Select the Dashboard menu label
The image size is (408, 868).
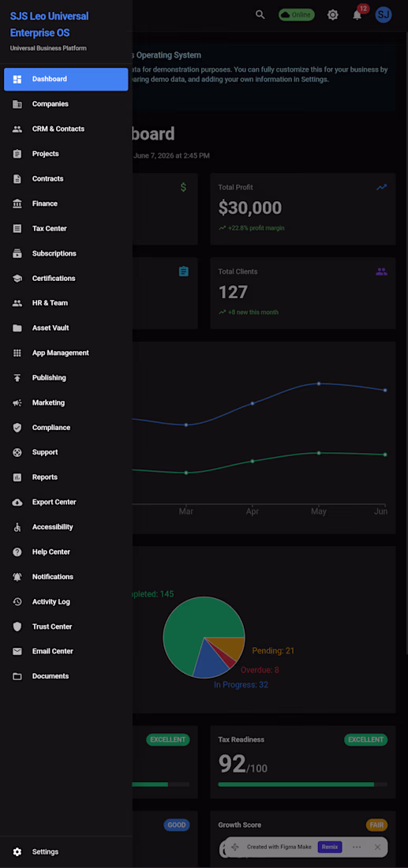(49, 79)
